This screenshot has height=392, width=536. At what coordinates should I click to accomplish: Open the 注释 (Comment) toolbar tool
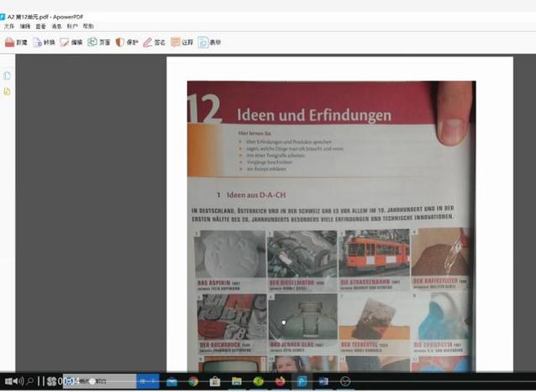181,42
